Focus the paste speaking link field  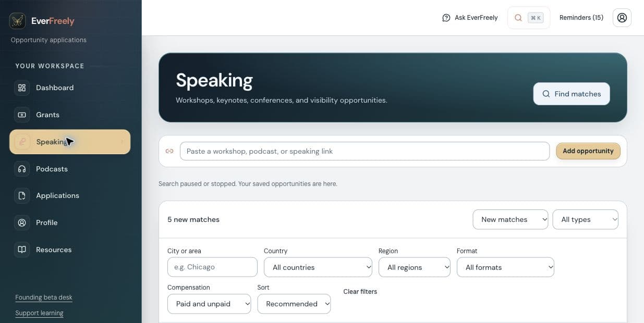tap(364, 151)
